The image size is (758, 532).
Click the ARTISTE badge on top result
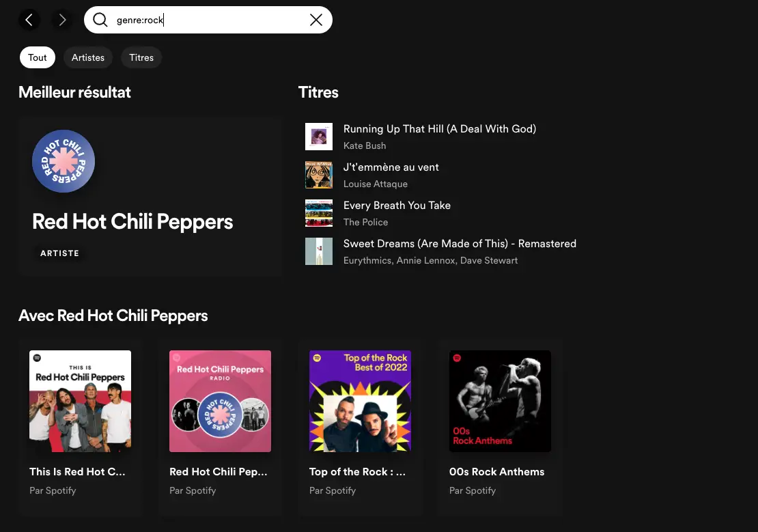click(59, 253)
